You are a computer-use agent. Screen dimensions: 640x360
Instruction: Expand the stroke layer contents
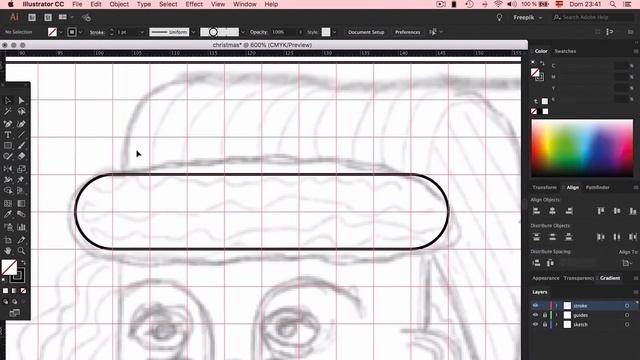click(556, 306)
